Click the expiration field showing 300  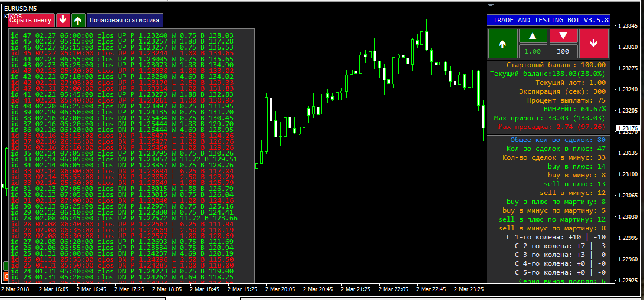[x=563, y=51]
